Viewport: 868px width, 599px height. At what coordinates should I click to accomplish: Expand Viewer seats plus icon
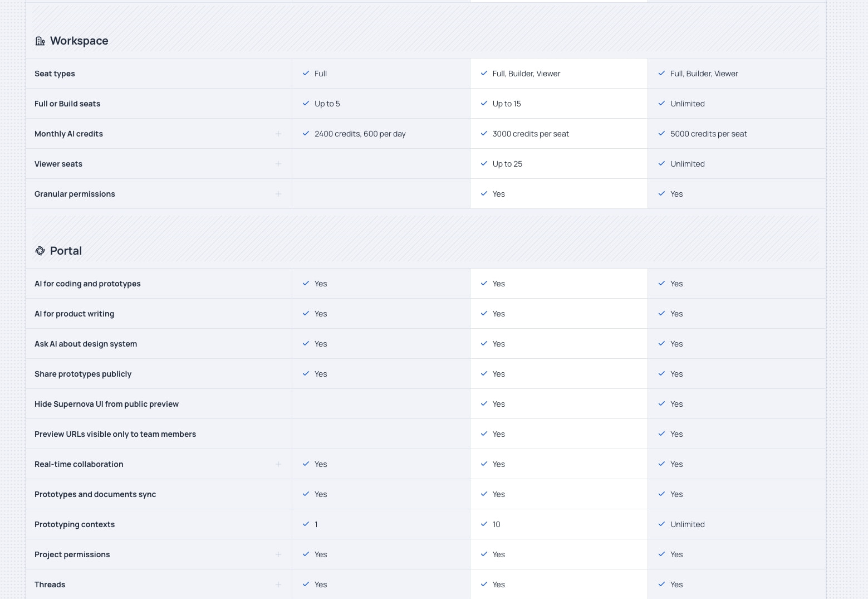pyautogui.click(x=278, y=164)
